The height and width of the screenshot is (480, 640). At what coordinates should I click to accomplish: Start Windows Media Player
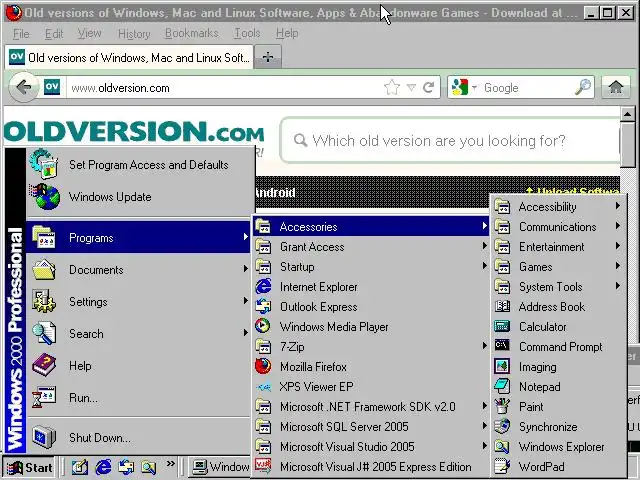pos(371,327)
